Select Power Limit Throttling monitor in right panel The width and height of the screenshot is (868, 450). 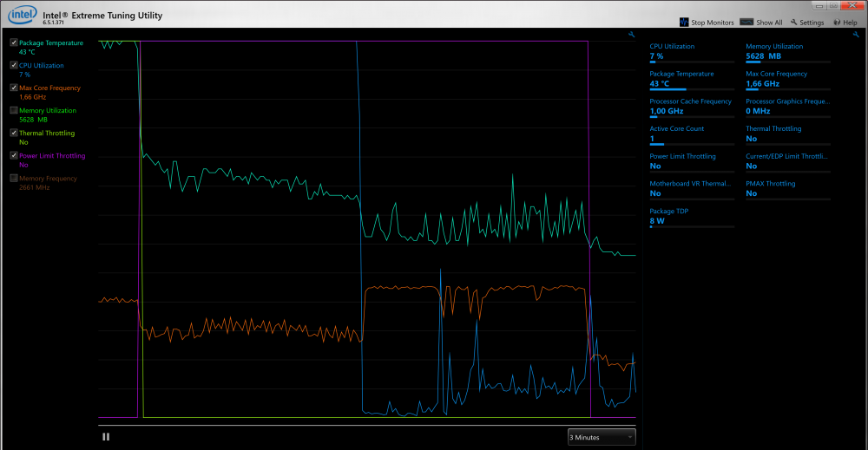pyautogui.click(x=692, y=161)
